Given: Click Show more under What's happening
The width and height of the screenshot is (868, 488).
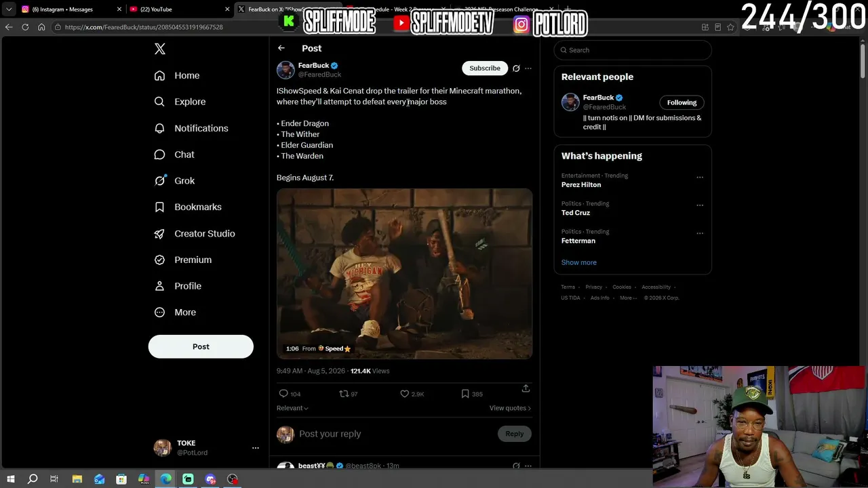Looking at the screenshot, I should pos(579,262).
